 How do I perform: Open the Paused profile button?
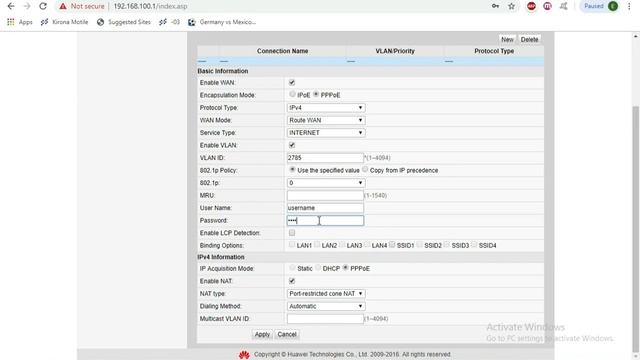click(600, 6)
